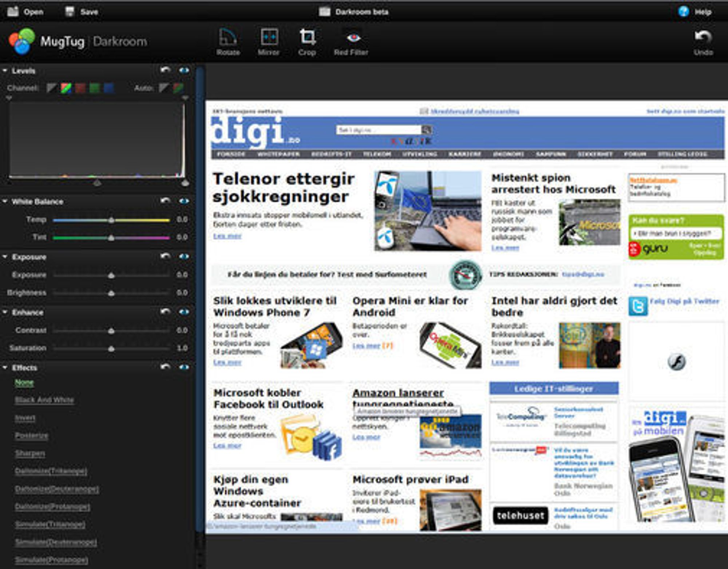Image resolution: width=728 pixels, height=569 pixels.
Task: Toggle Enhance preview eye
Action: tap(184, 312)
